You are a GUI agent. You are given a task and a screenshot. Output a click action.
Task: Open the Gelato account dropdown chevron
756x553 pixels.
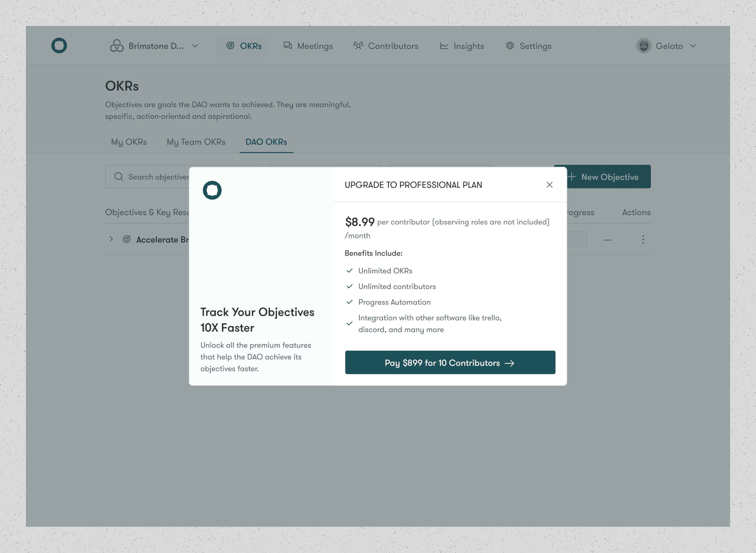(693, 46)
